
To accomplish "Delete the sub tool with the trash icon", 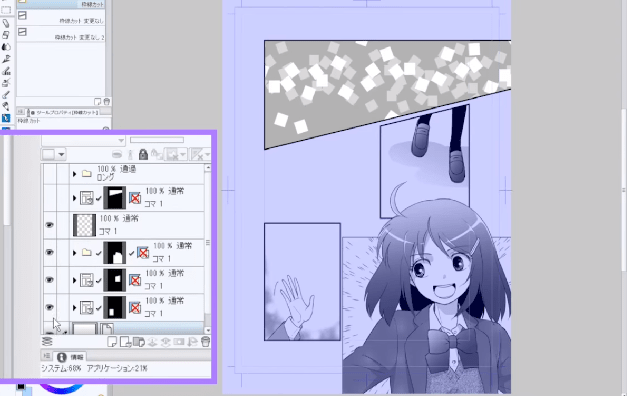I will [x=107, y=102].
